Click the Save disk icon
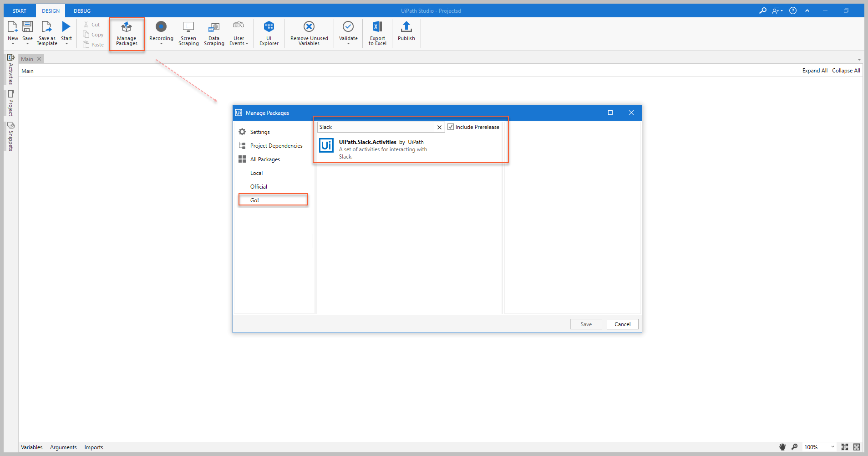868x456 pixels. coord(27,27)
